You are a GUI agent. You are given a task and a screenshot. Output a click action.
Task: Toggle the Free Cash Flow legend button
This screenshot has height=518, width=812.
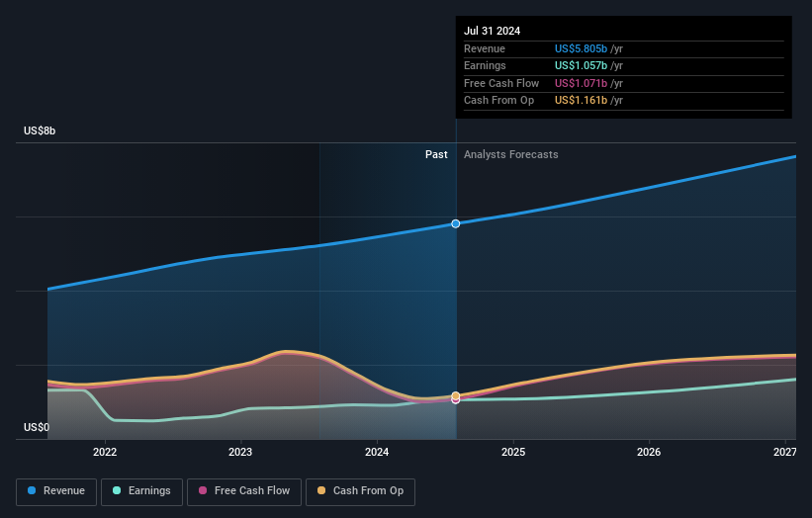coord(244,491)
